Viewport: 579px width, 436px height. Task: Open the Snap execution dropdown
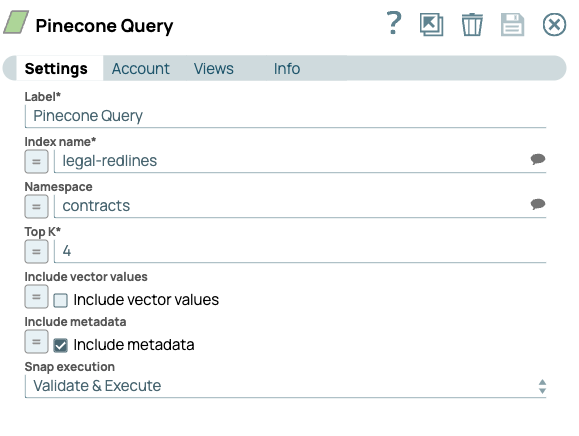point(285,386)
